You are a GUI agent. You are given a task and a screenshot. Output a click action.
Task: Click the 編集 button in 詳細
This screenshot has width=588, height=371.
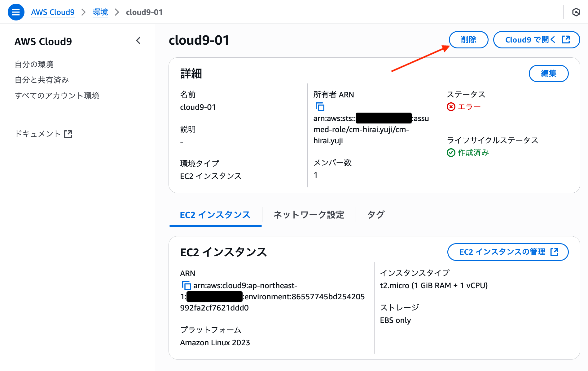coord(548,74)
